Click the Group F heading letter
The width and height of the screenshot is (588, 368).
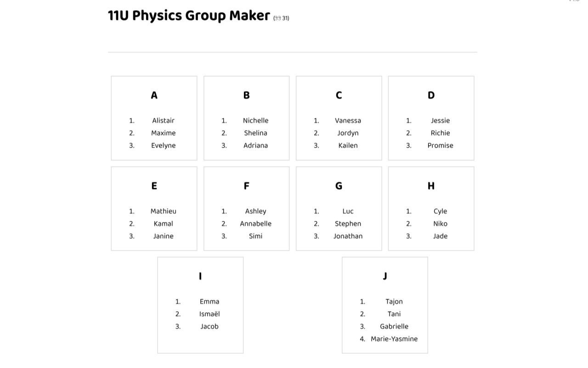pos(246,186)
